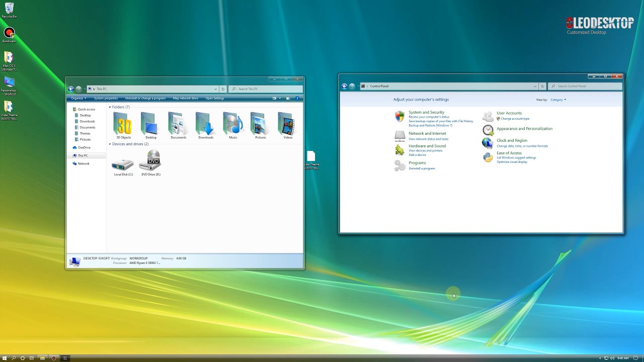Toggle the preview pane icon in This PC
The image size is (644, 362).
[x=288, y=99]
